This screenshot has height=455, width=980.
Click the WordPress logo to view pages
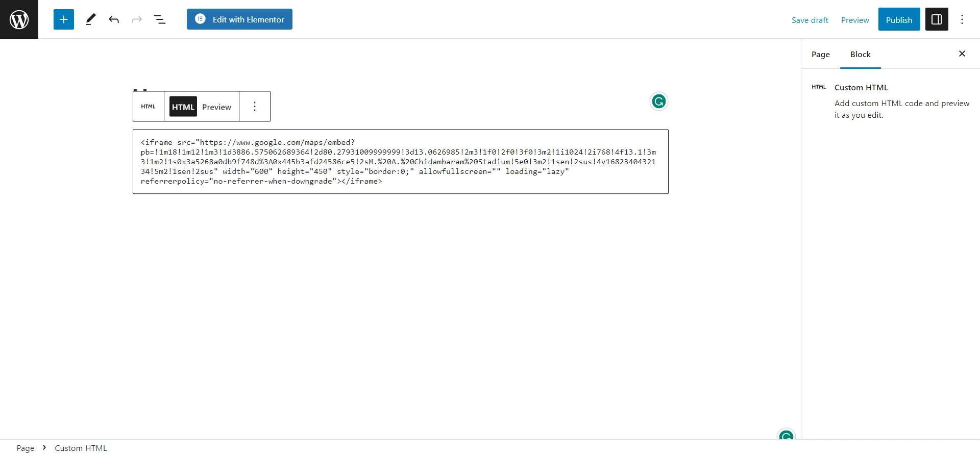click(19, 19)
